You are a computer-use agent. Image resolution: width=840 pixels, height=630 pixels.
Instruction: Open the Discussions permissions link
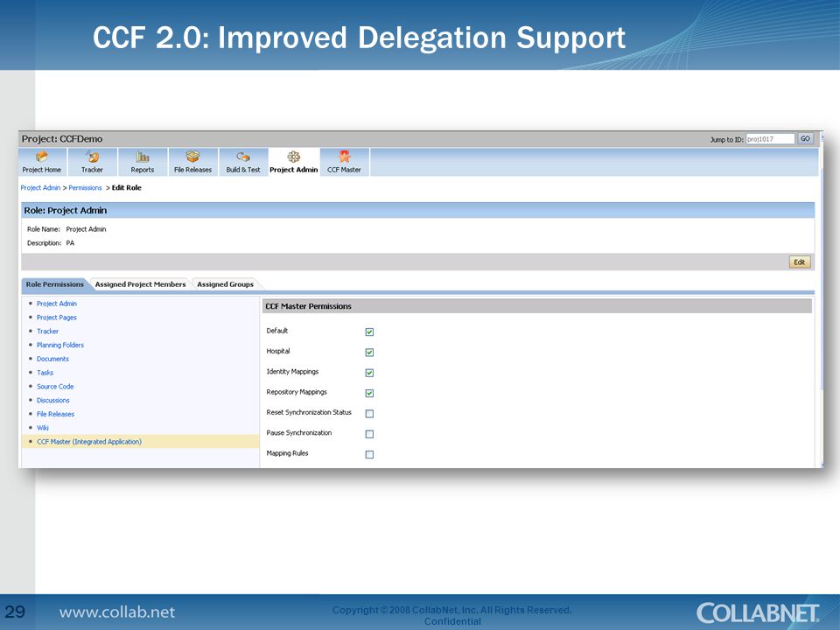[53, 401]
